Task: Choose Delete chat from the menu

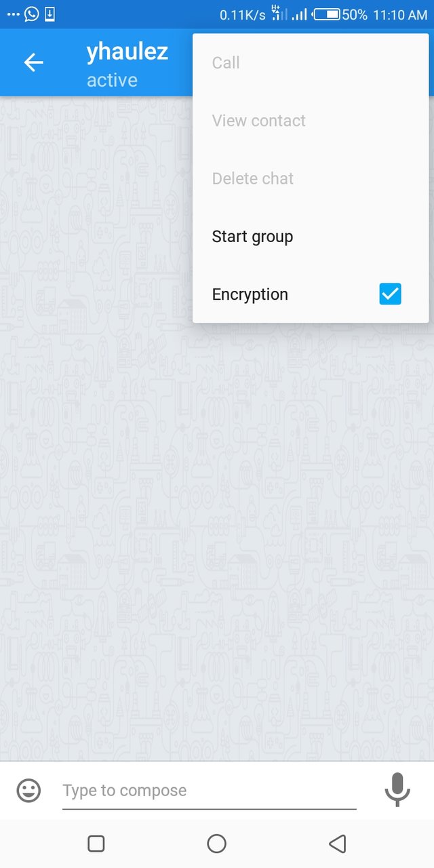Action: (x=253, y=178)
